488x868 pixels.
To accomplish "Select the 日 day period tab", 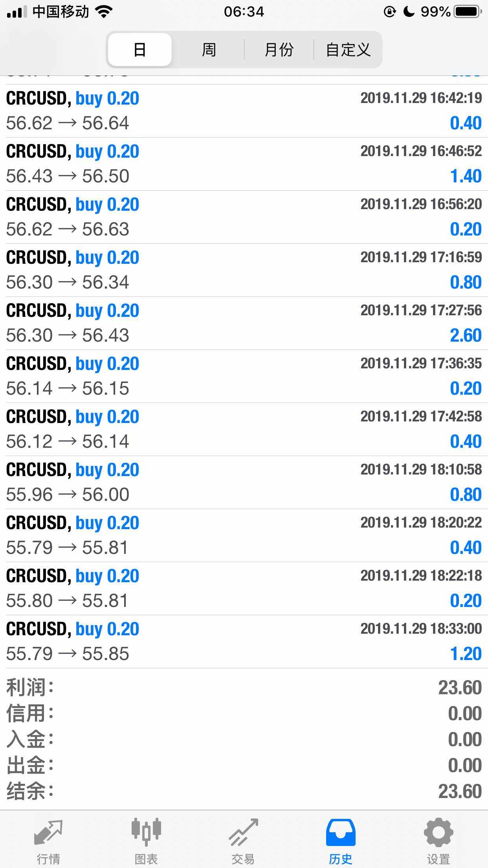I will click(140, 50).
